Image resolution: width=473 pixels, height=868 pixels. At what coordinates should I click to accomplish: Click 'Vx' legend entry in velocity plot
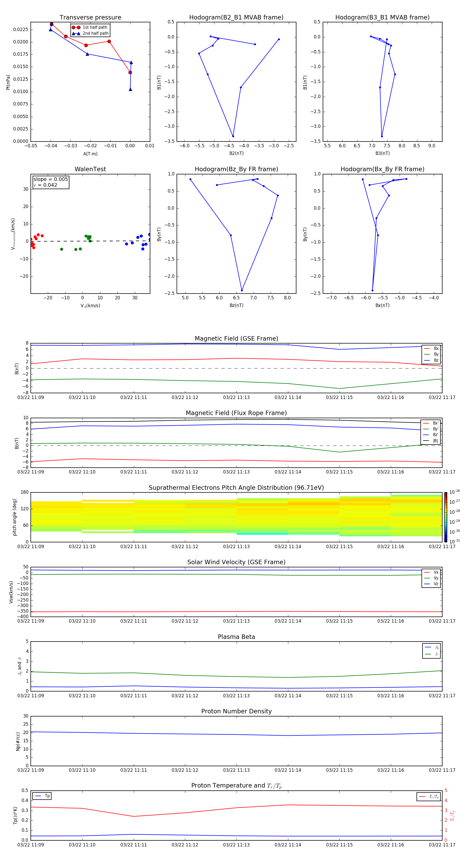coord(431,572)
